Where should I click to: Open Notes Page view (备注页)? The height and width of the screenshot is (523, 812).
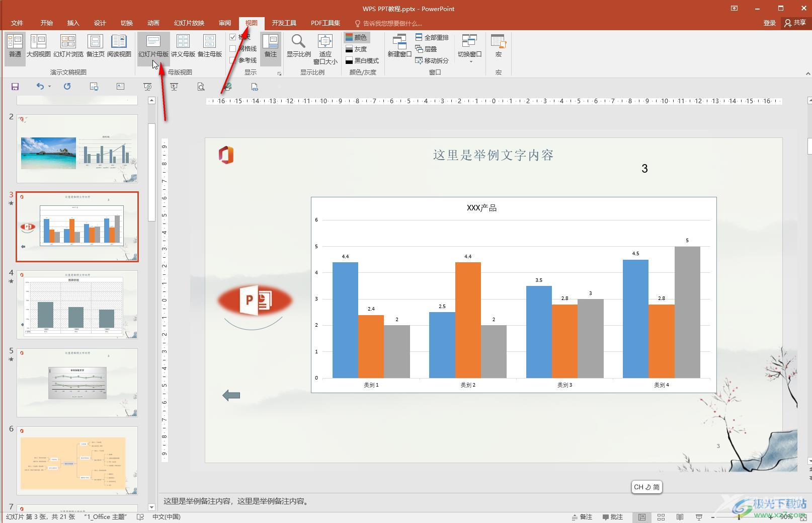click(x=95, y=46)
